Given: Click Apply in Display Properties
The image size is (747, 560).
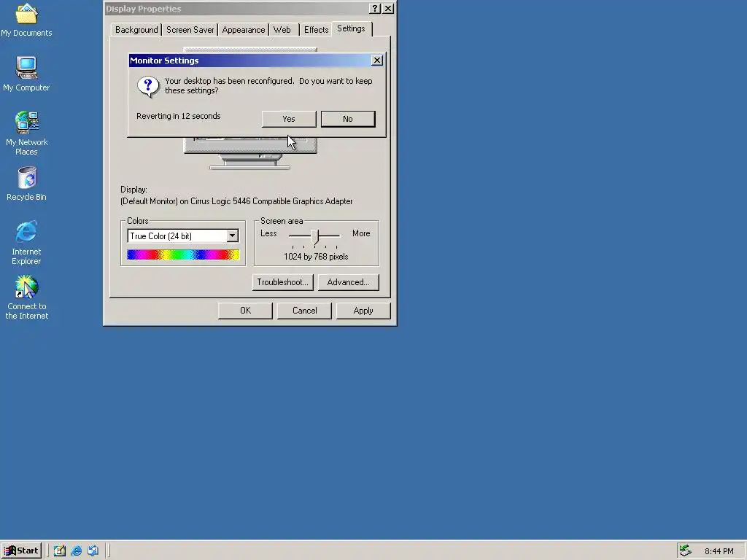Looking at the screenshot, I should [x=363, y=311].
